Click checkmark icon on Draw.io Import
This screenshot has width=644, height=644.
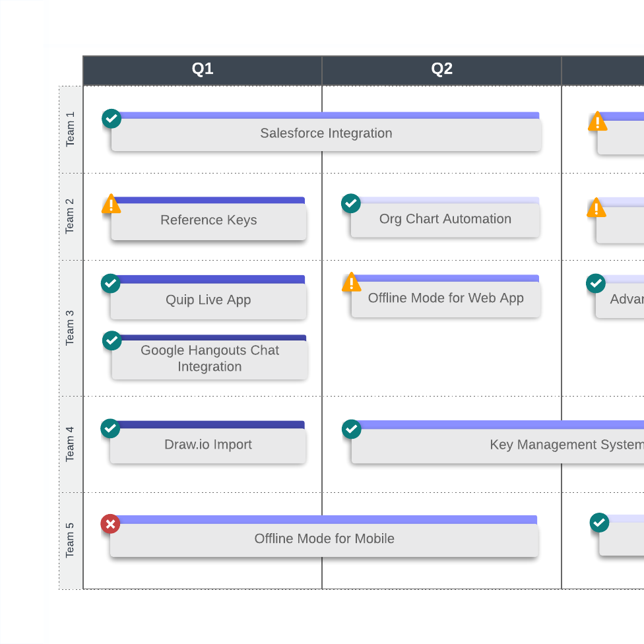coord(110,428)
